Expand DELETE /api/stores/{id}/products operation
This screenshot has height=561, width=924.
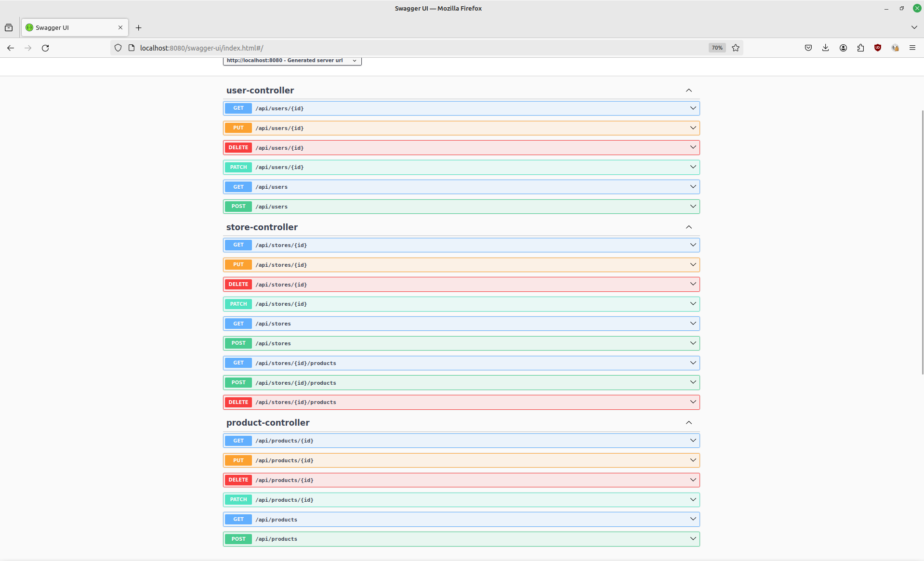click(462, 402)
